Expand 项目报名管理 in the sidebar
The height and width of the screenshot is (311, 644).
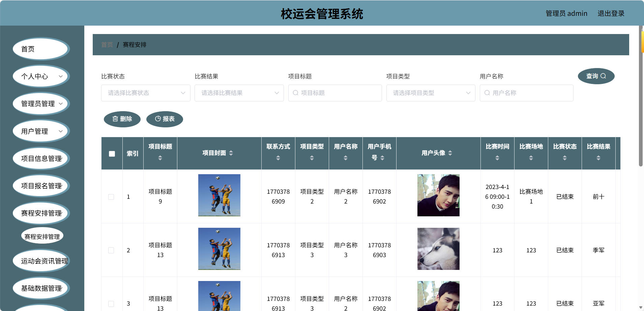pos(41,186)
